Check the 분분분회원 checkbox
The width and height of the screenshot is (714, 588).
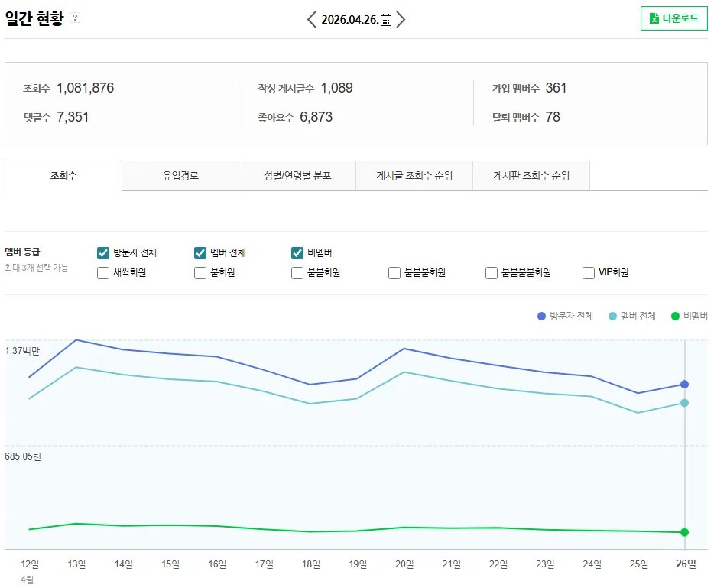click(394, 273)
